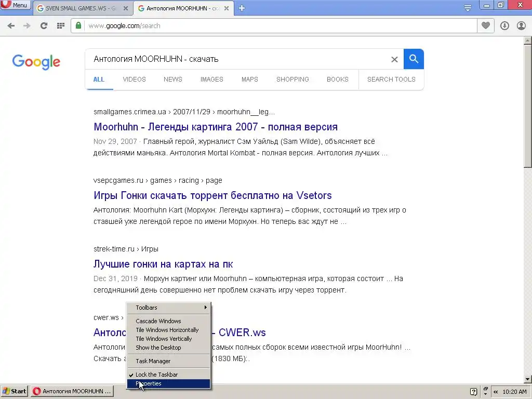Viewport: 532px width, 399px height.
Task: Open the CWER.ws result link
Action: click(x=242, y=332)
